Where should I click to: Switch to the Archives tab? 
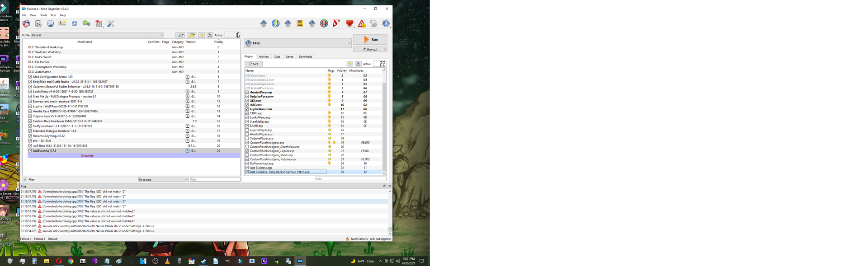click(264, 56)
